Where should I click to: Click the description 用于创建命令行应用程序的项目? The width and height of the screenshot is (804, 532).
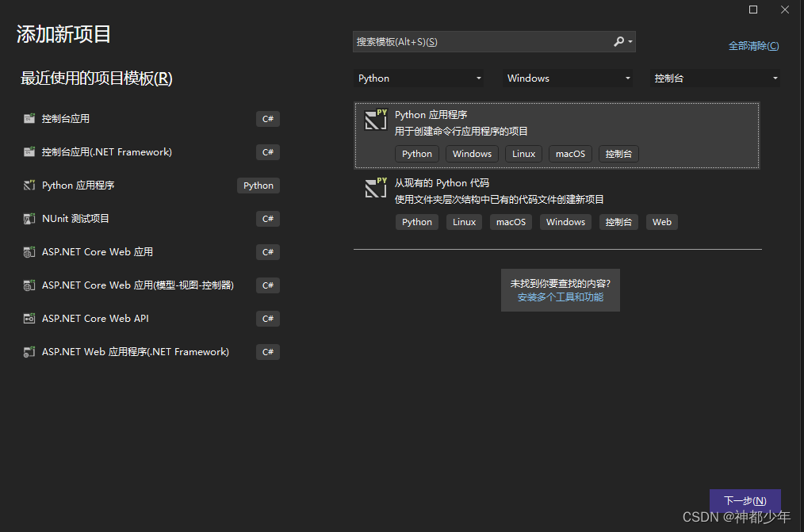click(x=461, y=131)
